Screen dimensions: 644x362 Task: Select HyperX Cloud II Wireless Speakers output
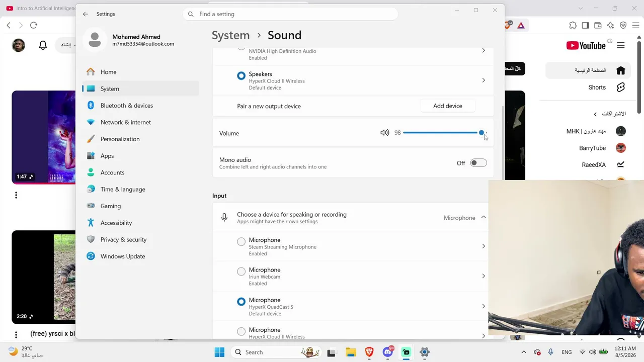[241, 76]
